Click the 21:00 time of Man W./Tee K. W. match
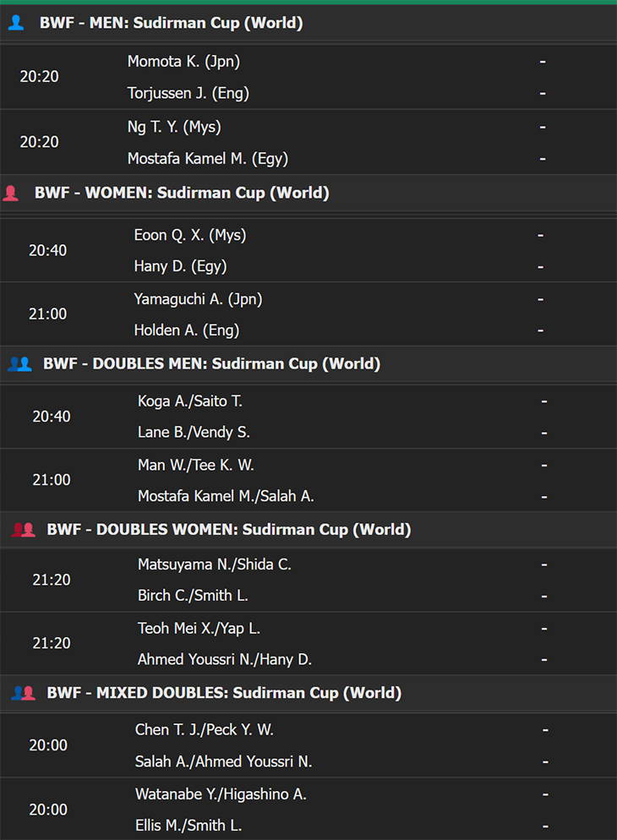 pos(52,480)
